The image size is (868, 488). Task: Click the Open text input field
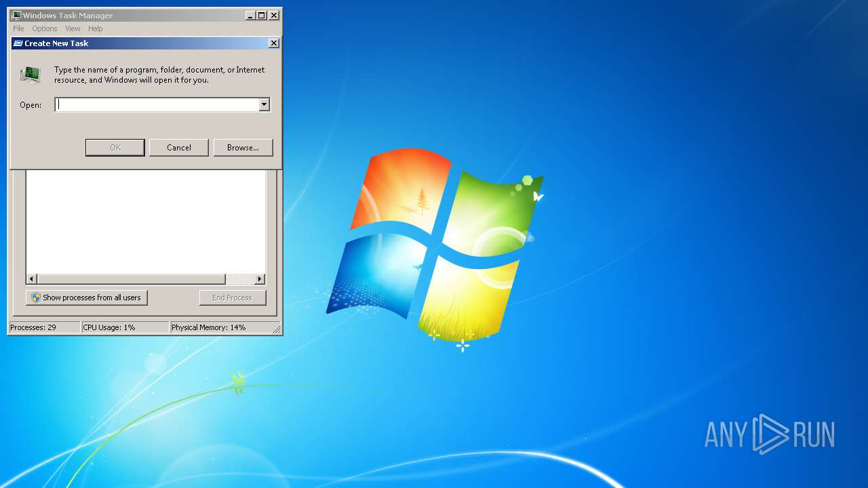tap(157, 104)
